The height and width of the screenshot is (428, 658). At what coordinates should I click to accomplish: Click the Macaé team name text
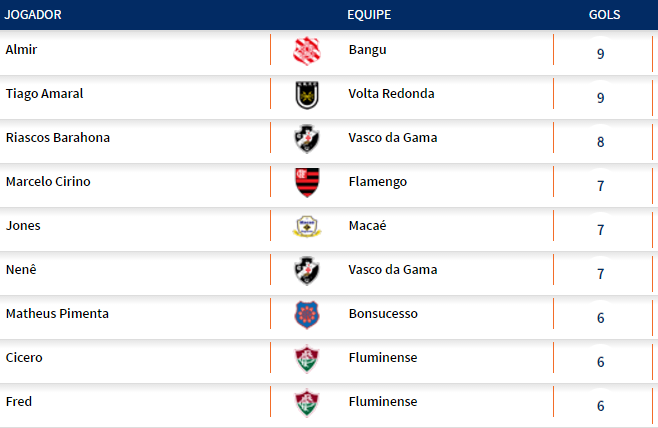(367, 225)
